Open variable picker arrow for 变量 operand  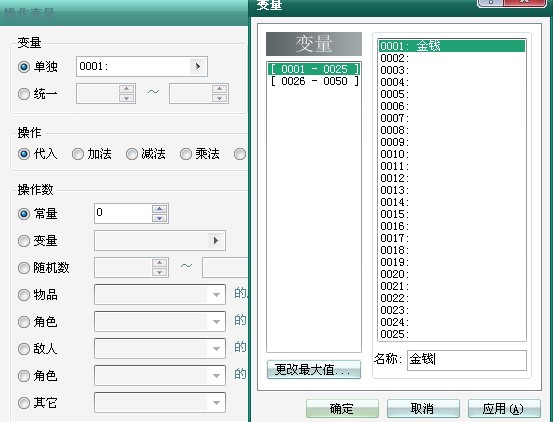216,241
